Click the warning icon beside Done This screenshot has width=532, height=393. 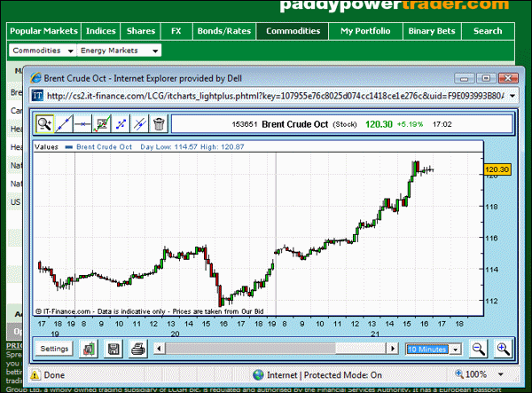tap(35, 375)
